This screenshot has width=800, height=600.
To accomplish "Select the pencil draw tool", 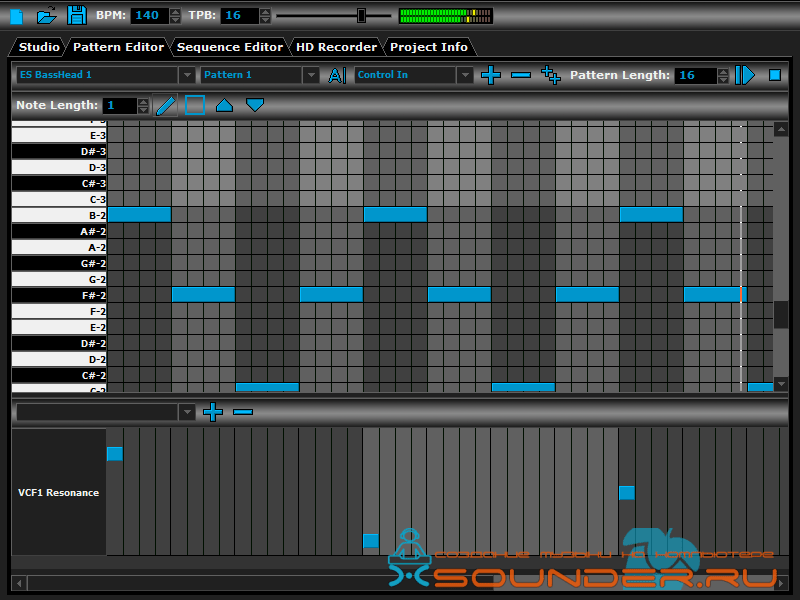I will [165, 106].
